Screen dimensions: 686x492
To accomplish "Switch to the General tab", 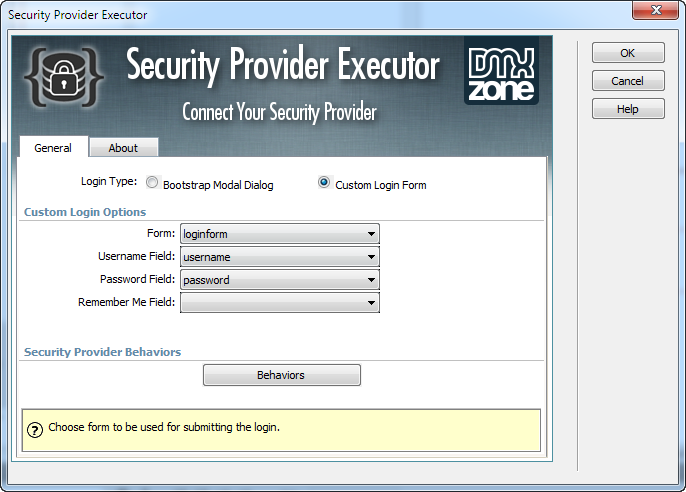I will tap(53, 147).
